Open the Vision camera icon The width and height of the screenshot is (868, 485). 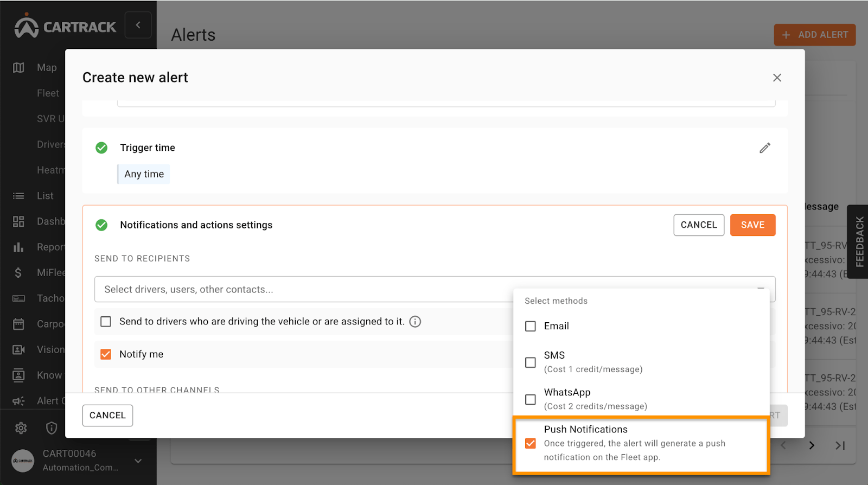click(x=18, y=349)
